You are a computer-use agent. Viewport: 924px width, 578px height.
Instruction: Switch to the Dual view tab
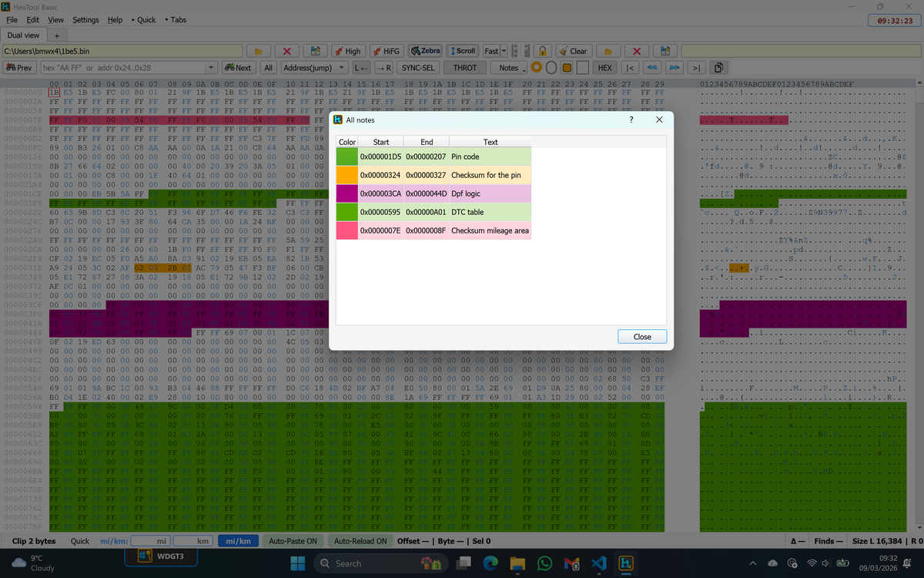[24, 35]
